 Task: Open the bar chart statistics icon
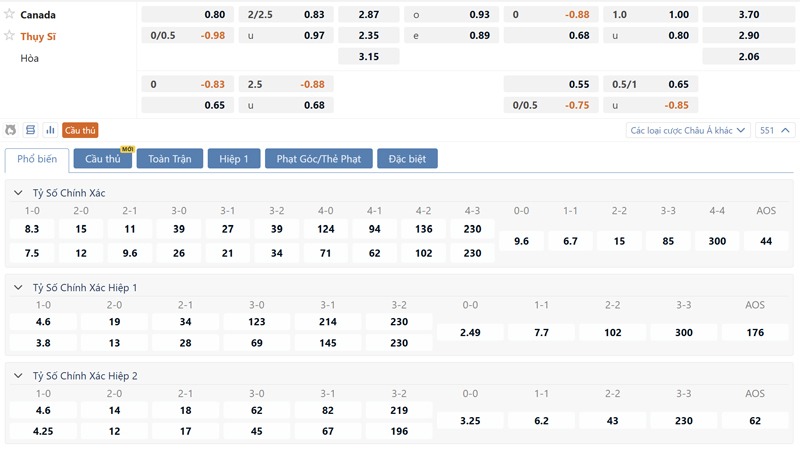point(50,130)
